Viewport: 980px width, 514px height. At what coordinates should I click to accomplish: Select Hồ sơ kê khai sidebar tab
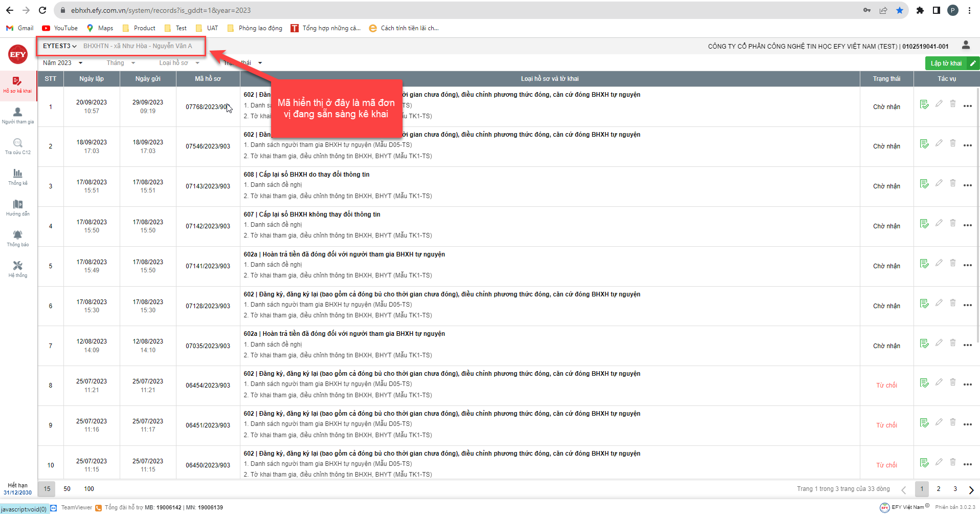pyautogui.click(x=18, y=85)
